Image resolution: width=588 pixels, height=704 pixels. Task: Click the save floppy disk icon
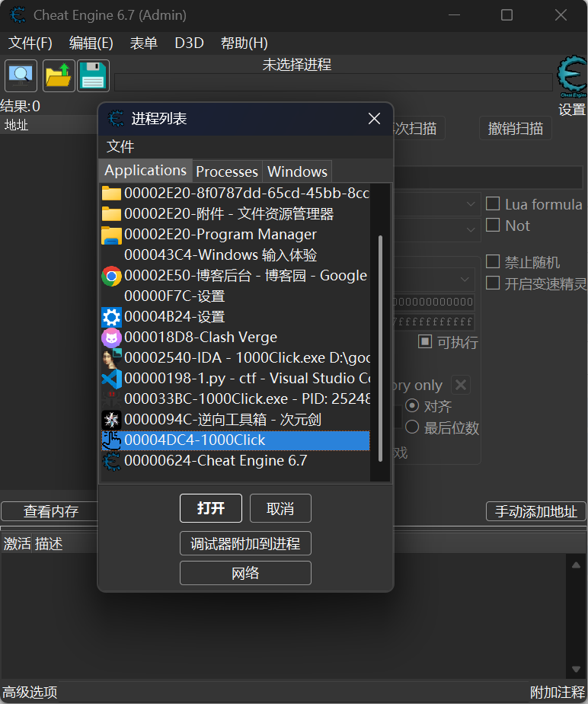94,75
